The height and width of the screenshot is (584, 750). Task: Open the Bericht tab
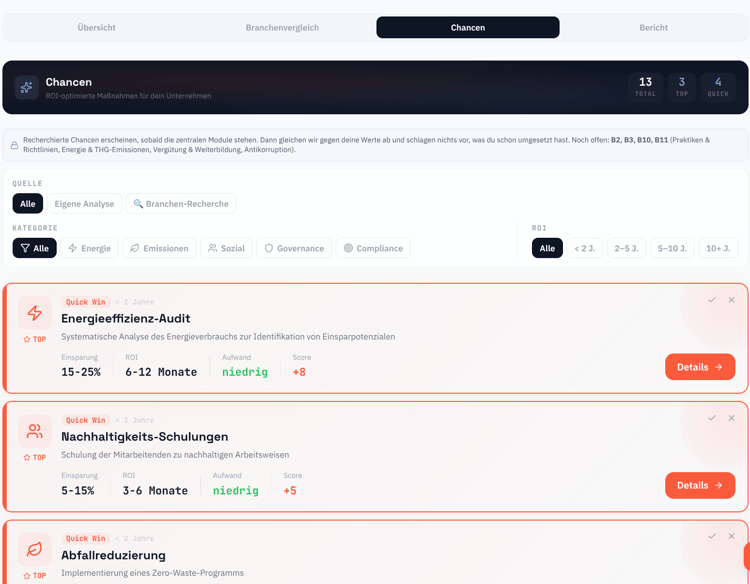tap(653, 28)
